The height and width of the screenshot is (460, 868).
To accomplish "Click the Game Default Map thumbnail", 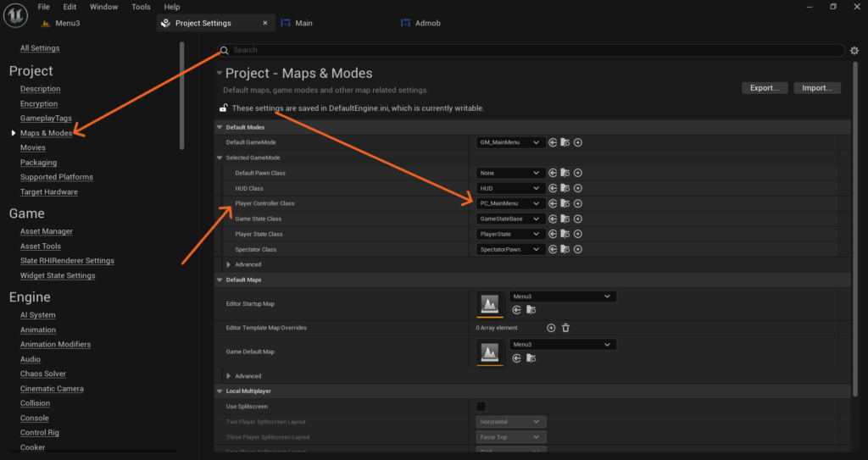I will pyautogui.click(x=490, y=352).
